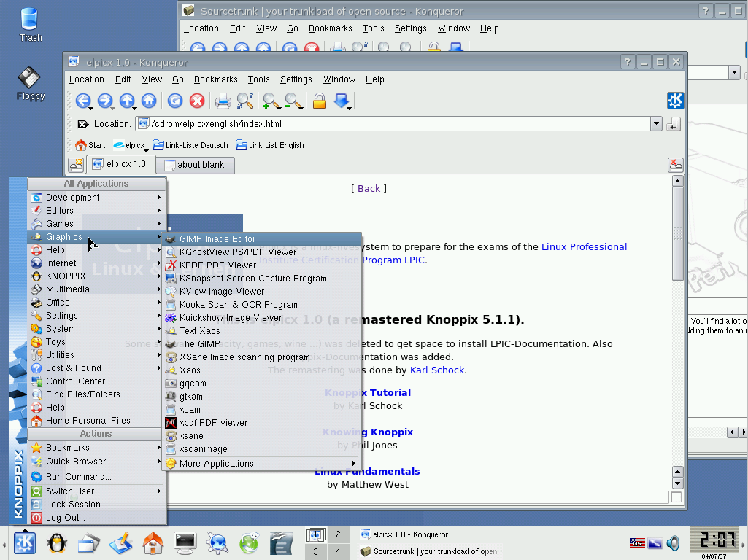Reload the page in elpicx Konqueror
The height and width of the screenshot is (560, 748).
(175, 101)
